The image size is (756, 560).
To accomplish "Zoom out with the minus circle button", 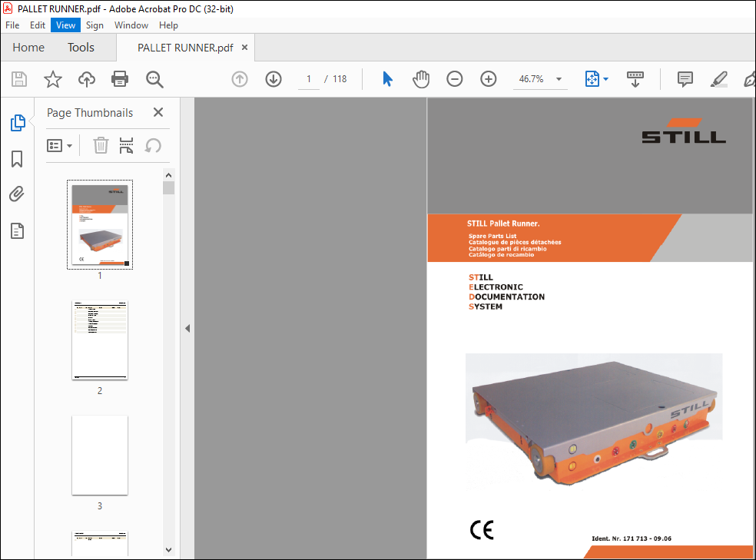I will coord(454,79).
